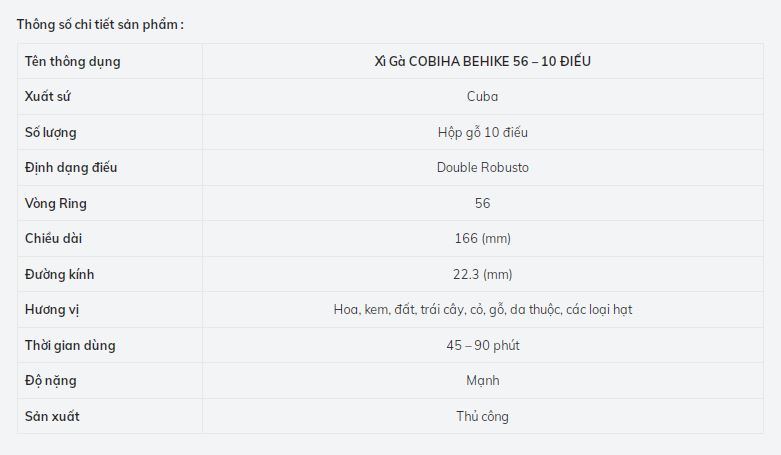Select the 'Đường kính' row label
The width and height of the screenshot is (781, 455).
coord(59,274)
